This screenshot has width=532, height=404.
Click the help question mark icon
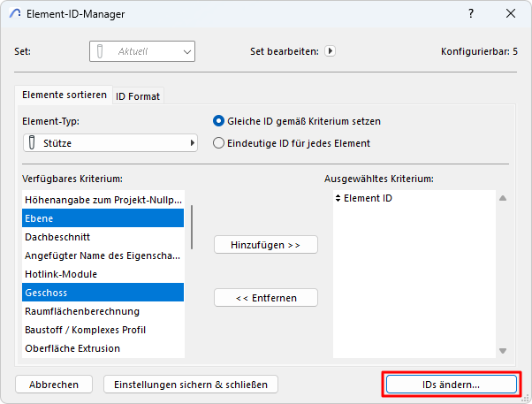pos(469,14)
